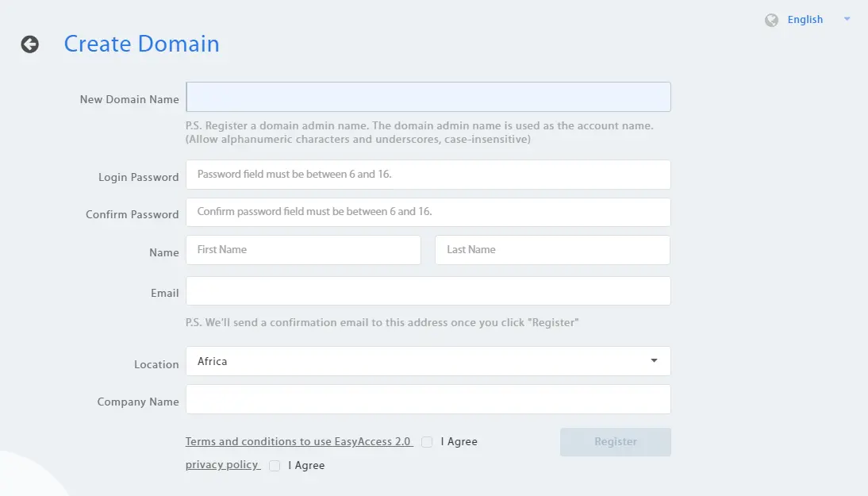This screenshot has height=496, width=868.
Task: Click the Create Domain heading
Action: (x=142, y=44)
